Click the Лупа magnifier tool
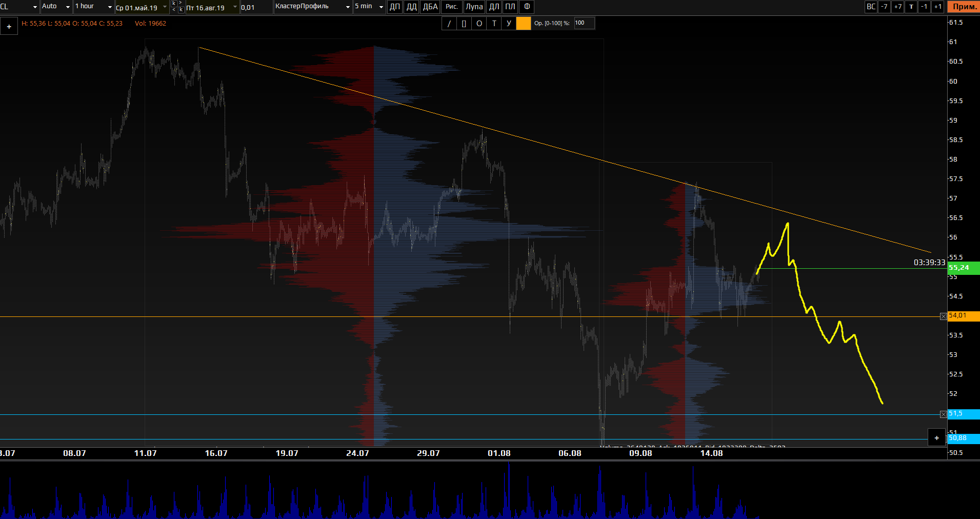Viewport: 980px width, 519px height. [x=474, y=7]
